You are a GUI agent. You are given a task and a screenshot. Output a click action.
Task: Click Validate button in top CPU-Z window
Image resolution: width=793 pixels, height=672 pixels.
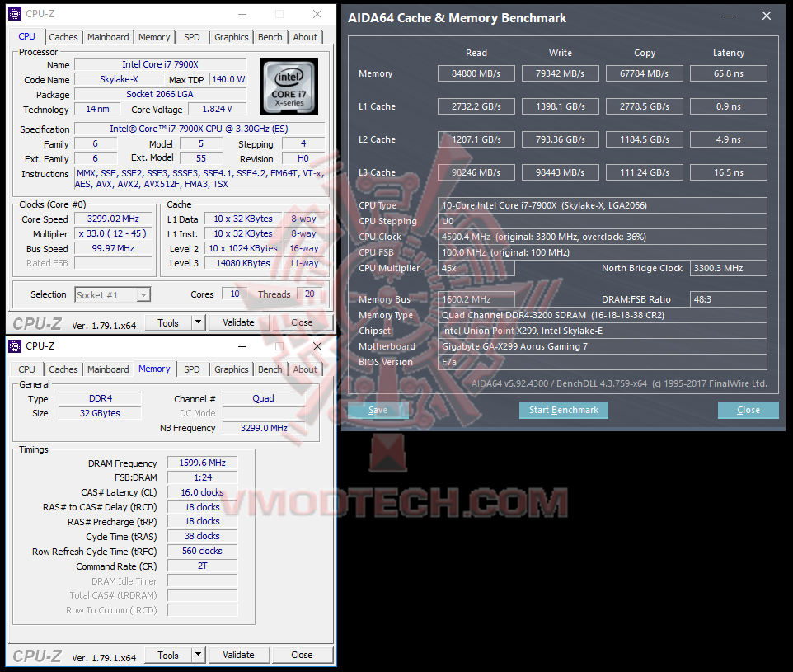tap(239, 322)
